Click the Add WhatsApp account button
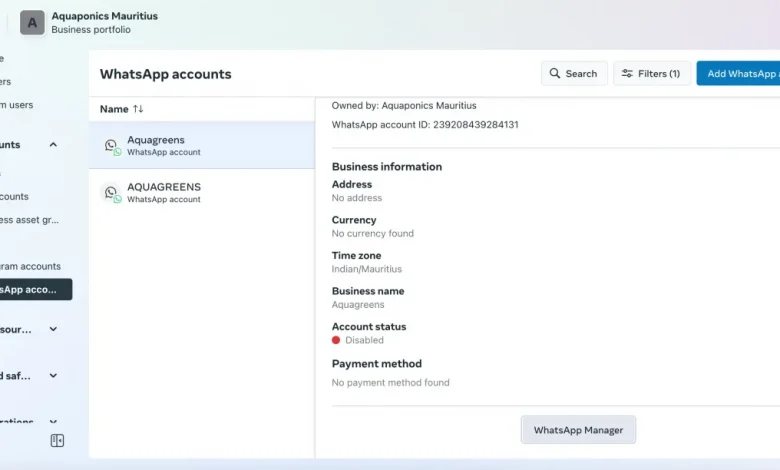Viewport: 780px width, 470px height. [x=738, y=74]
